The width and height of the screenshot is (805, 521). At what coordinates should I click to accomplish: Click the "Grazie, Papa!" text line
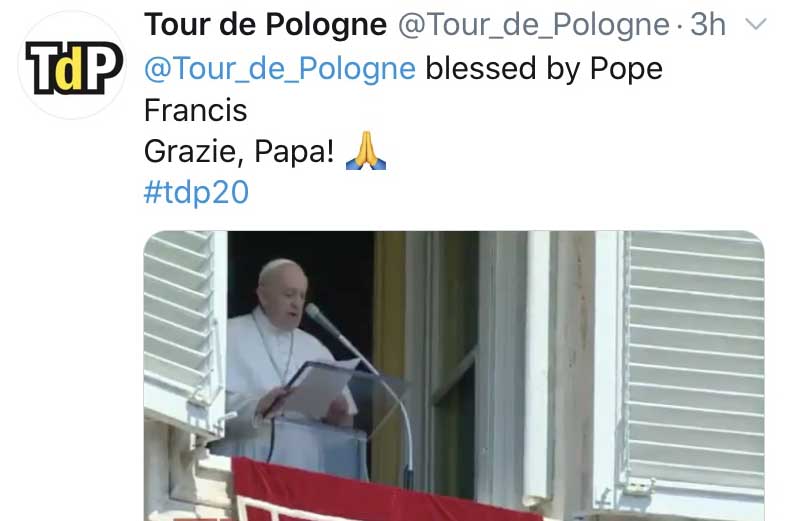point(239,152)
